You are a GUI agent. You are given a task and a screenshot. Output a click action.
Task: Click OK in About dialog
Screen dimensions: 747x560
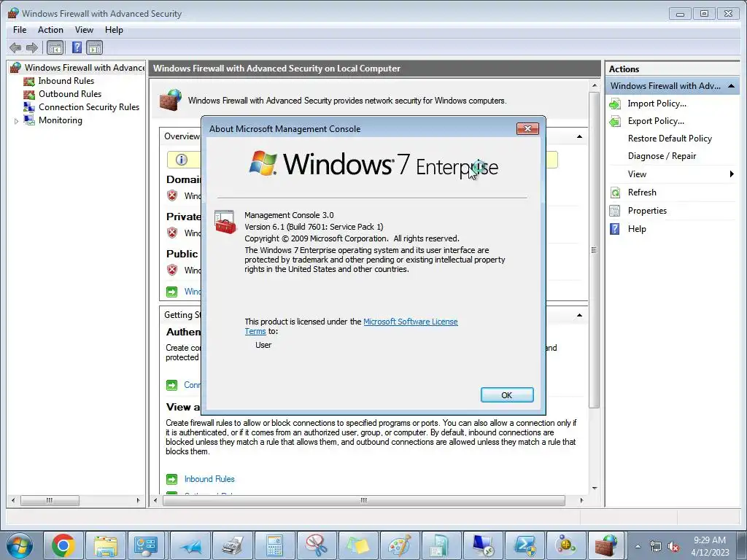coord(507,394)
